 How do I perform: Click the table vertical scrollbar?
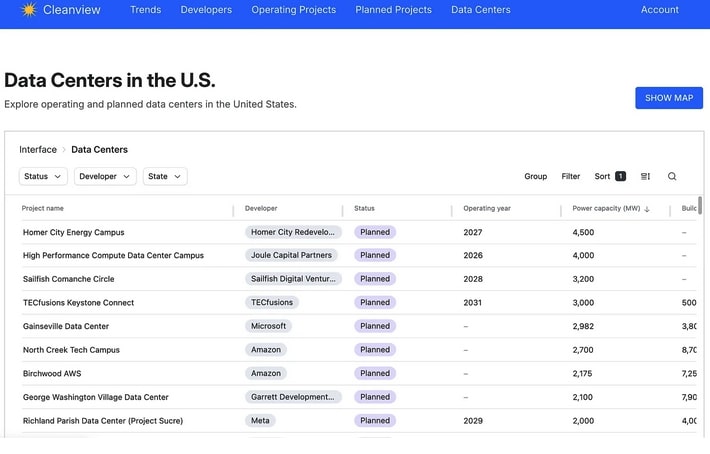[700, 207]
